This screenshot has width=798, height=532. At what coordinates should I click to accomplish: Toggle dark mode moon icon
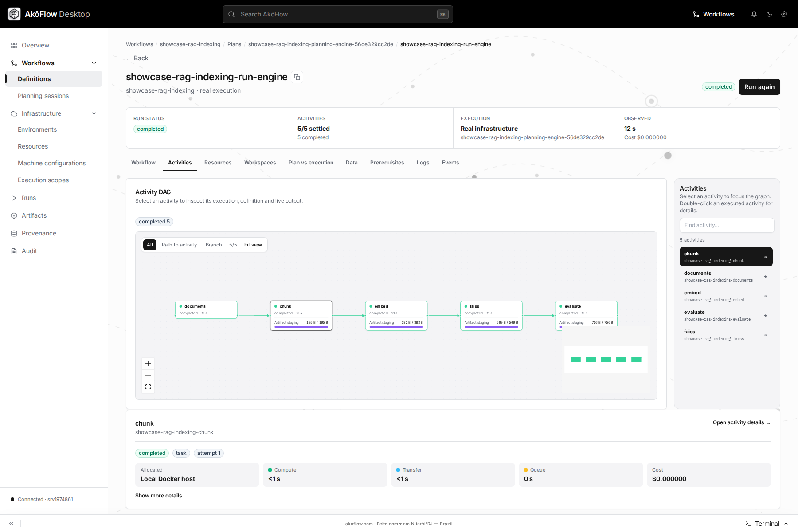[769, 14]
